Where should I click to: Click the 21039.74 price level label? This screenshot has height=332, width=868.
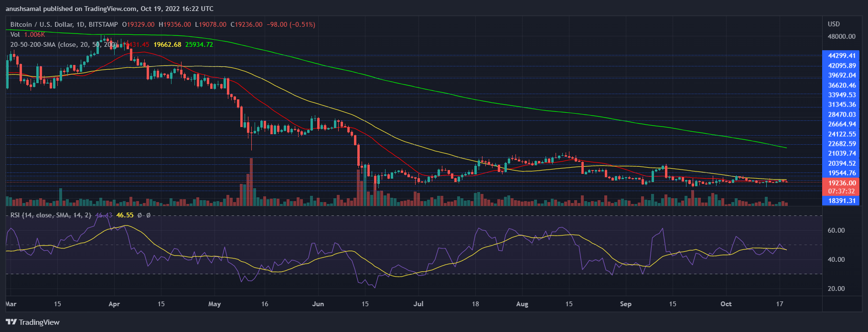click(x=842, y=153)
